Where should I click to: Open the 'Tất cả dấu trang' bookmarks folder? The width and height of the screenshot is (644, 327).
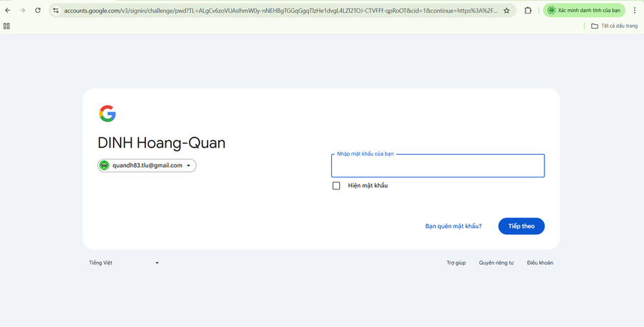point(614,26)
